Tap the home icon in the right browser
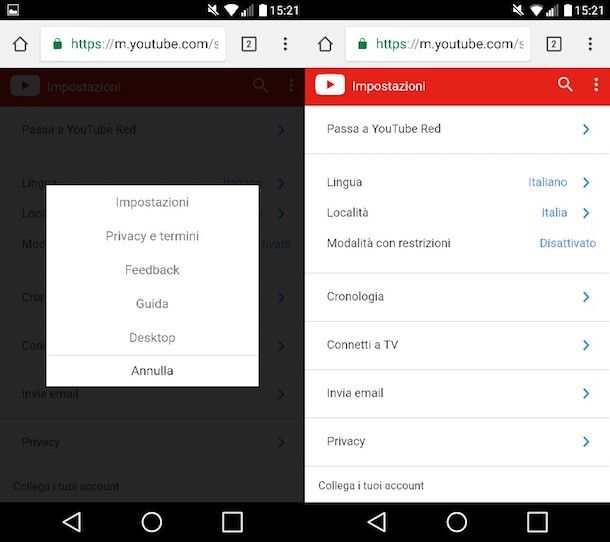 (x=325, y=44)
